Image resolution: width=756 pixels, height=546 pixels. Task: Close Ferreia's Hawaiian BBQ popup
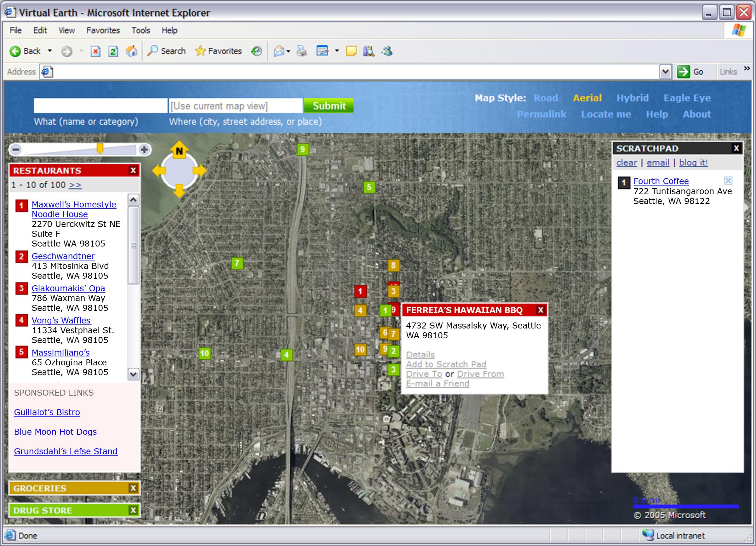point(541,310)
